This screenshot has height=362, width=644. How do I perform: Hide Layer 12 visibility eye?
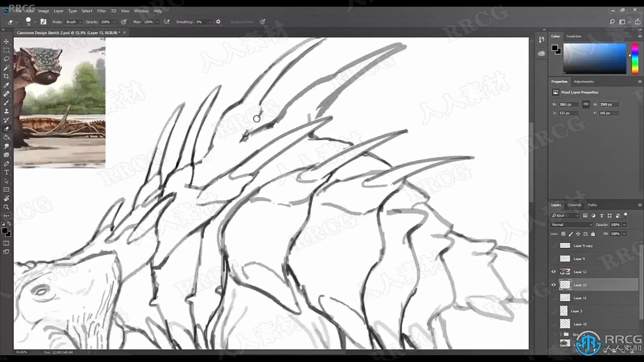pos(553,272)
